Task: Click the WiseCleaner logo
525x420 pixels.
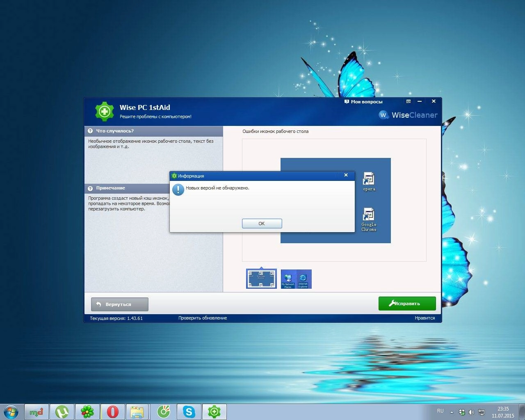Action: [408, 115]
